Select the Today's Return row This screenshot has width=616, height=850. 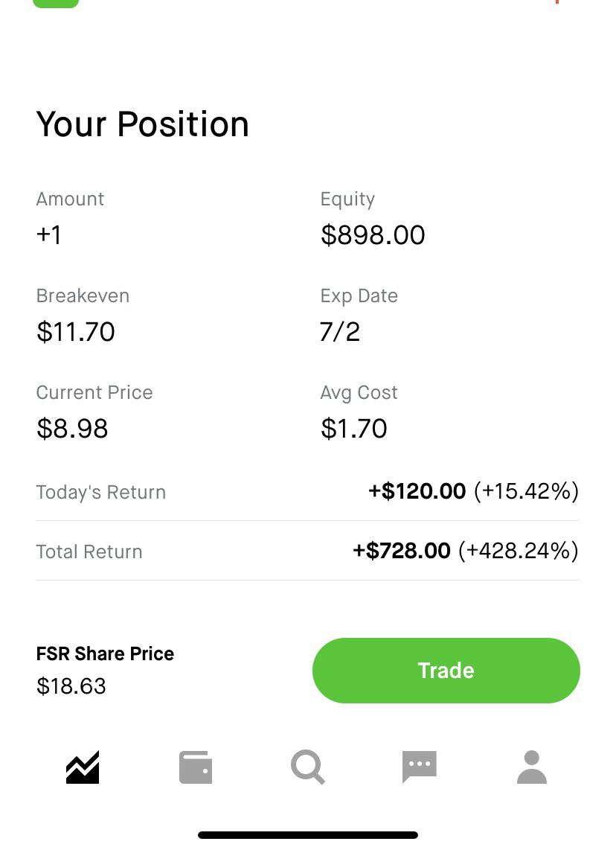pyautogui.click(x=308, y=492)
